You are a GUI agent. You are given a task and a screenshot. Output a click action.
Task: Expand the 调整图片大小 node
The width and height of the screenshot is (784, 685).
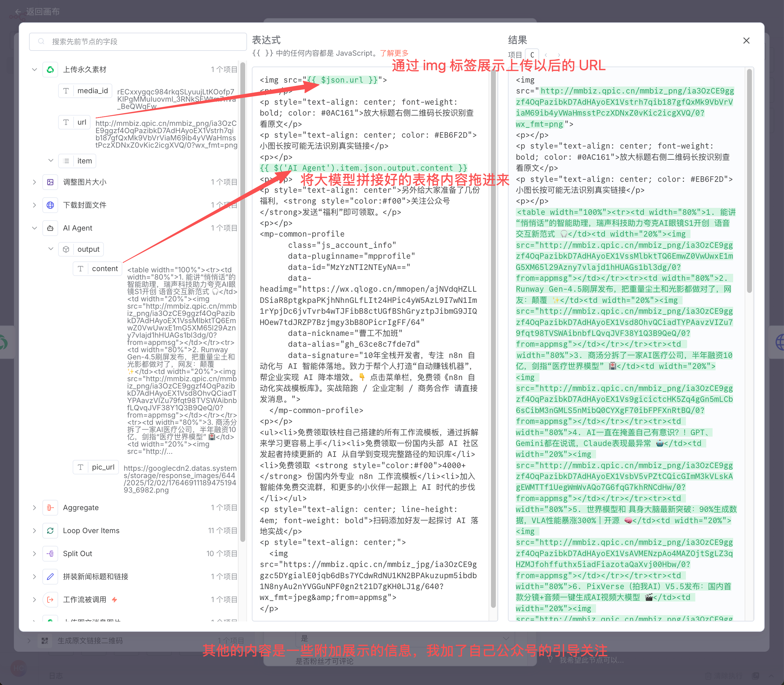point(35,182)
